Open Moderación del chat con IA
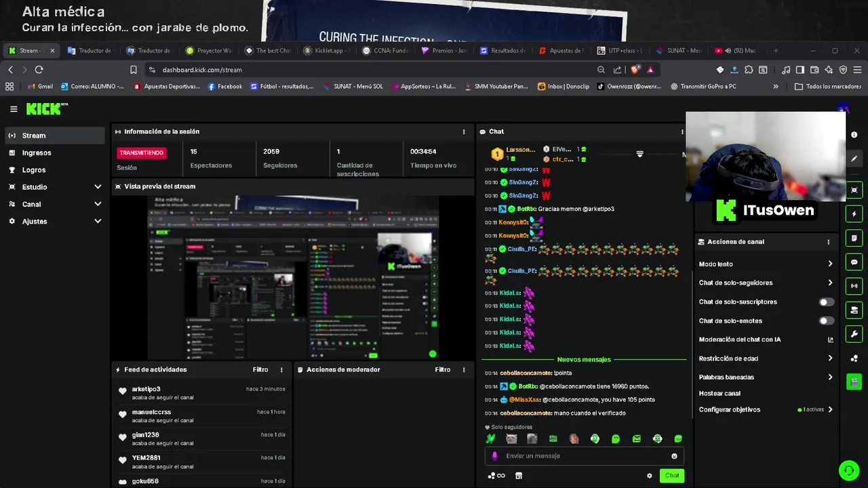868x488 pixels. pos(766,340)
